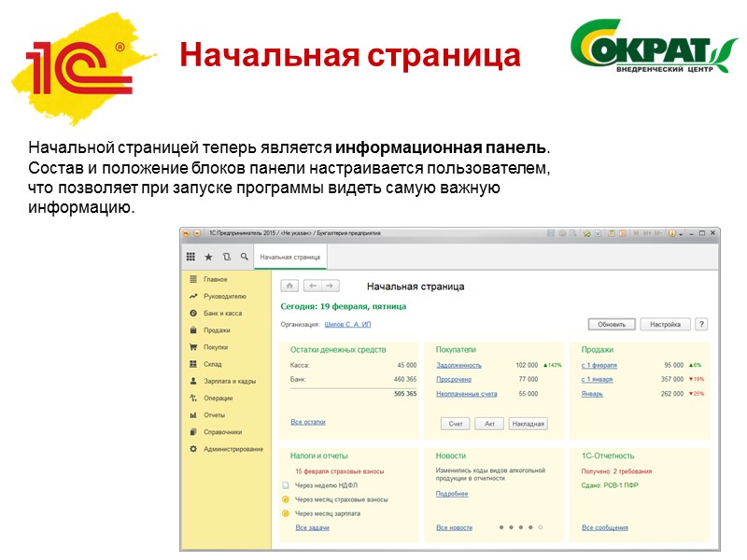Open the Справочники section
This screenshot has width=747, height=560.
tap(222, 432)
